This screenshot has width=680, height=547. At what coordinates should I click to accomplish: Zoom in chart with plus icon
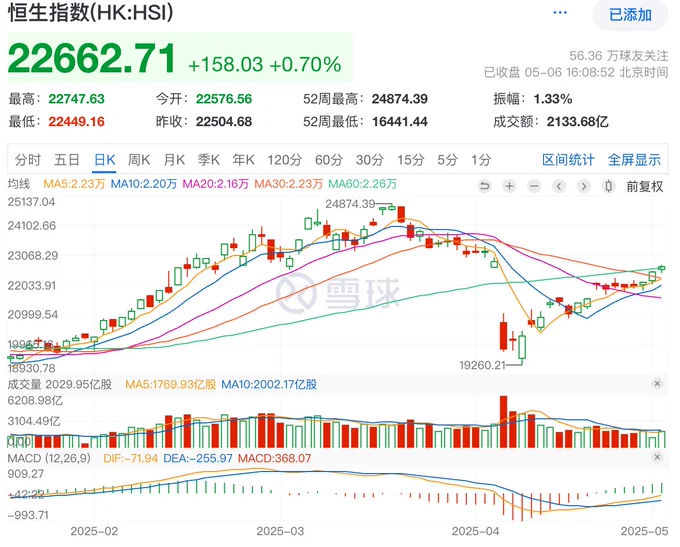510,187
